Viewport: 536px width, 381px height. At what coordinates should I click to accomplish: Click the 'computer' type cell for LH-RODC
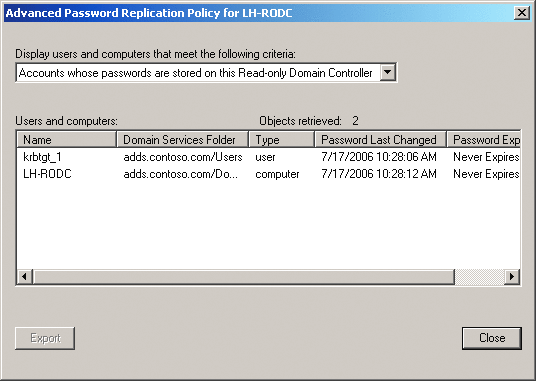pos(277,174)
